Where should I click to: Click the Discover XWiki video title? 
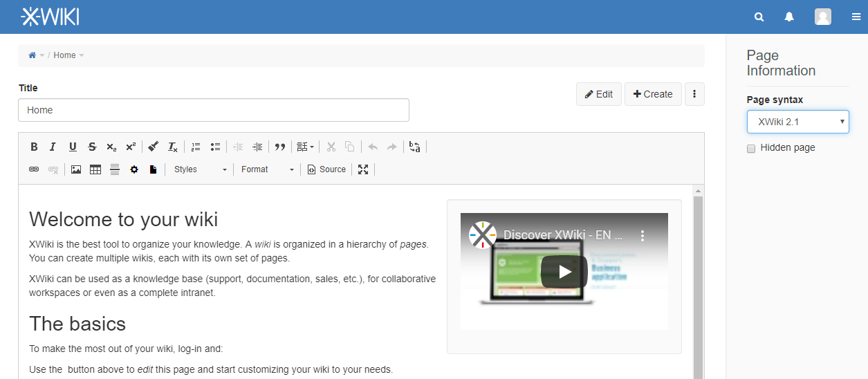563,235
